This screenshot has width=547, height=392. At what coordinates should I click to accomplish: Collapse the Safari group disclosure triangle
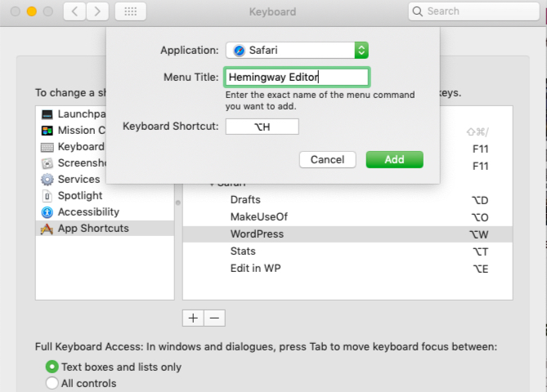(x=212, y=184)
